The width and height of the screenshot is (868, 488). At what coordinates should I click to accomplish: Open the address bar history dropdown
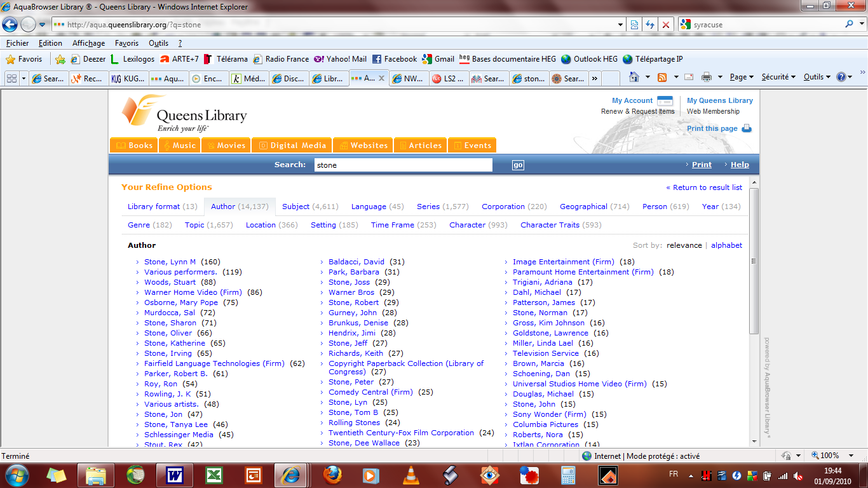click(x=621, y=25)
